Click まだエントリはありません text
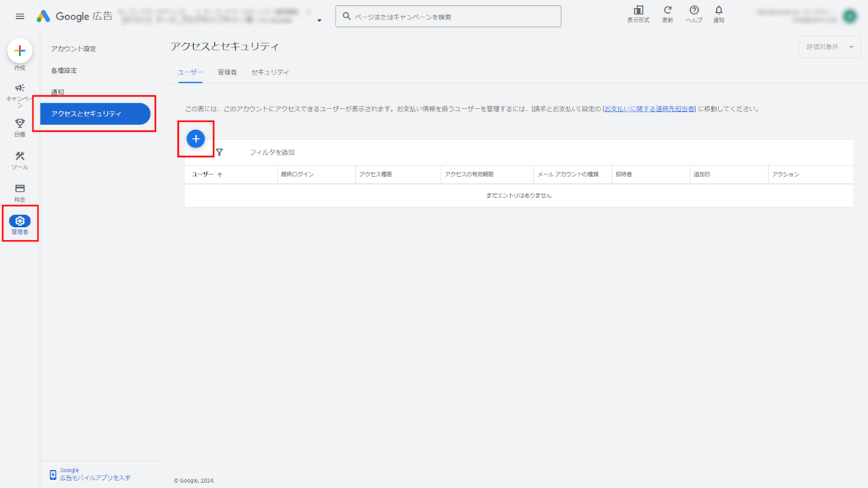The image size is (868, 488). [x=519, y=195]
